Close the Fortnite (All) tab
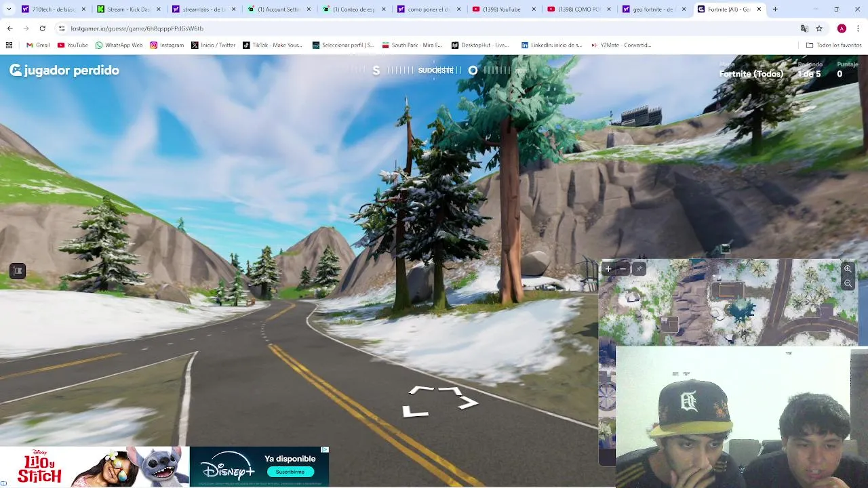 [759, 9]
